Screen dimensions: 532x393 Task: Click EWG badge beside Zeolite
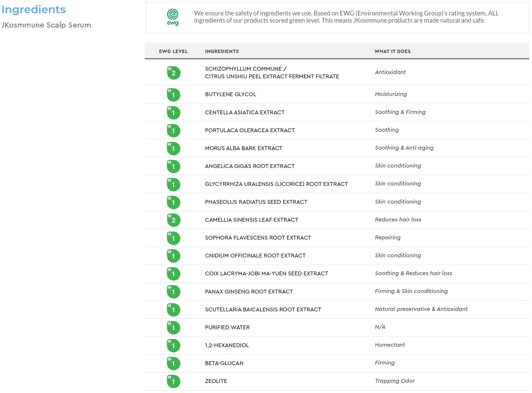(x=173, y=381)
